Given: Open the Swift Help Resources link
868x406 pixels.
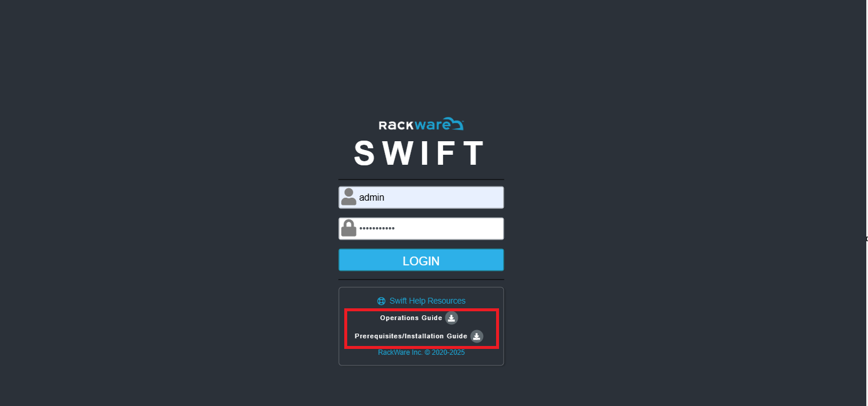Looking at the screenshot, I should [x=427, y=301].
